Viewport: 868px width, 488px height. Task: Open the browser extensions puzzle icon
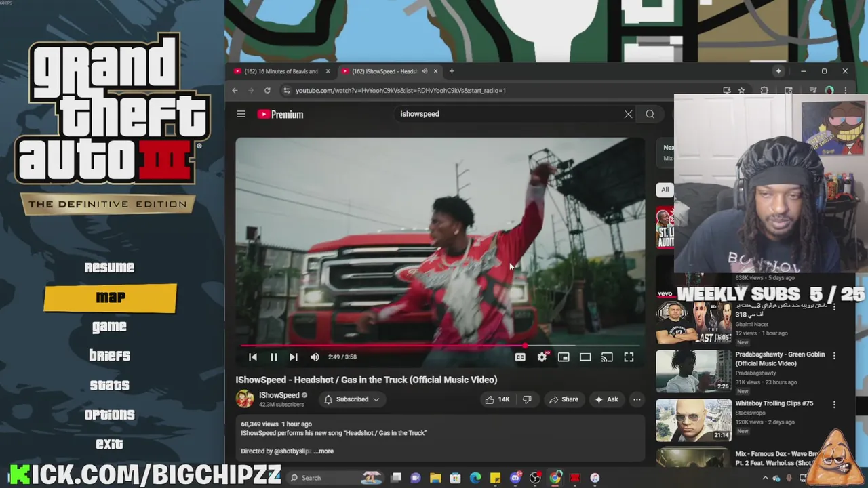[x=764, y=90]
